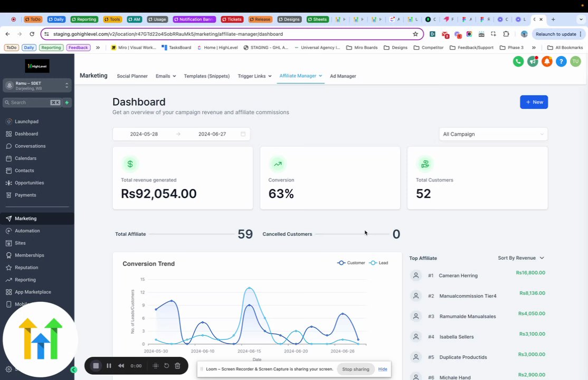Expand the Affiliate Manager menu
Screen dimensions: 588x380
click(x=301, y=76)
